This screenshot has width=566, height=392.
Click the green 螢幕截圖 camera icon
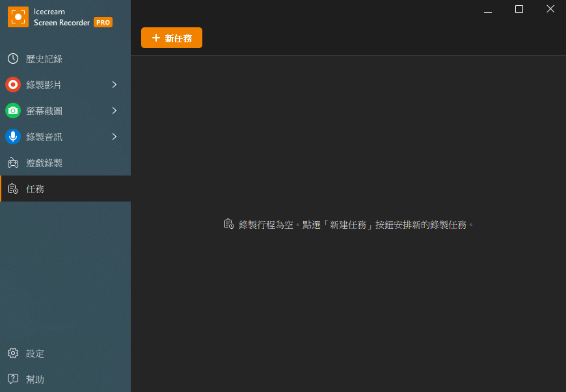click(13, 111)
